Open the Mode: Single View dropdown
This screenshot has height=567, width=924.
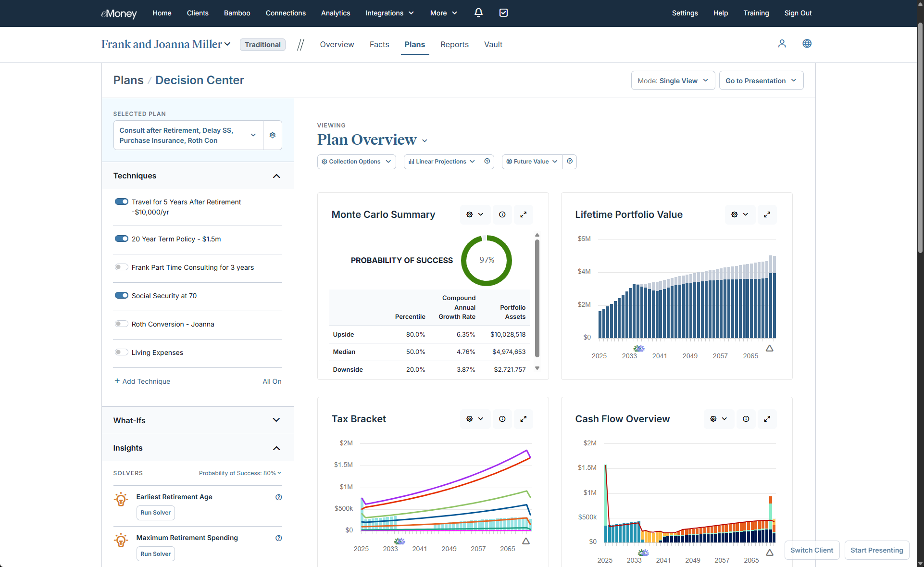(673, 80)
